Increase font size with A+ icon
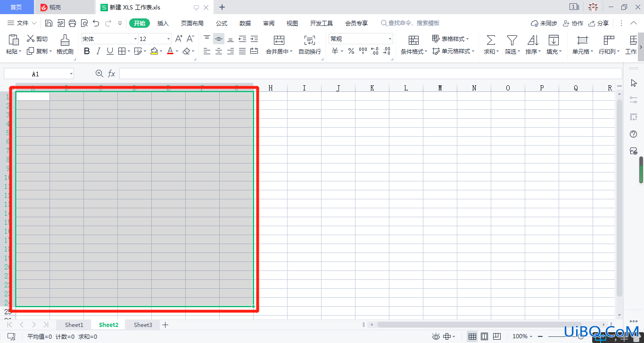The image size is (644, 343). 179,39
